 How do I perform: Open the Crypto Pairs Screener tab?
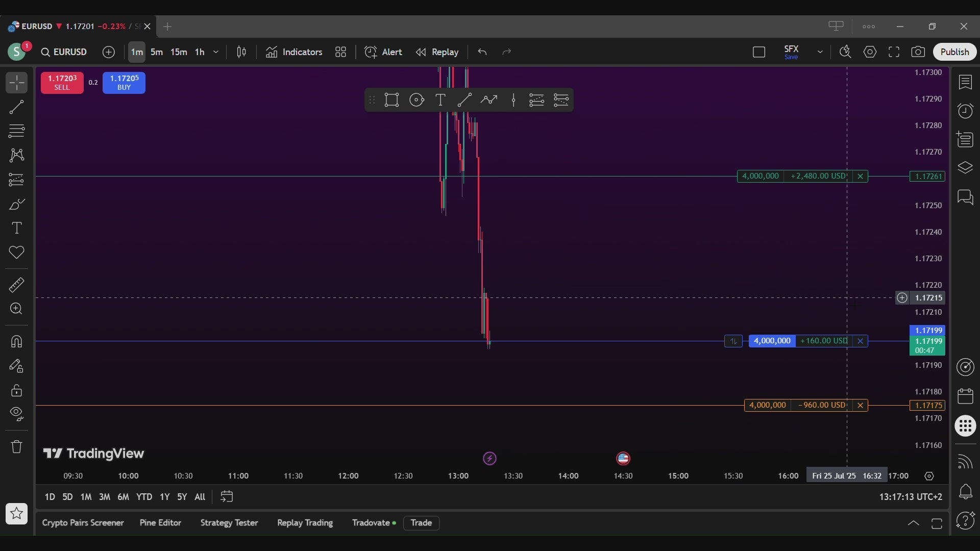pos(83,523)
